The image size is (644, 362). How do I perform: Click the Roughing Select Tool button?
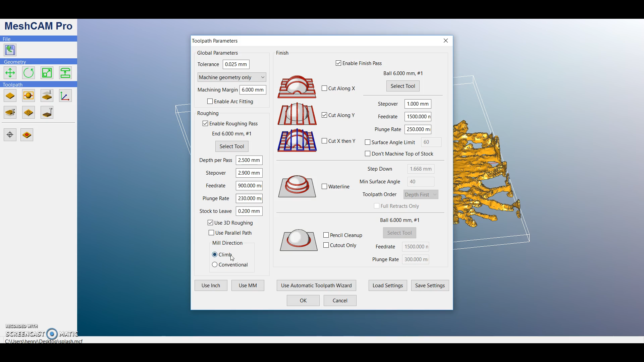(232, 146)
